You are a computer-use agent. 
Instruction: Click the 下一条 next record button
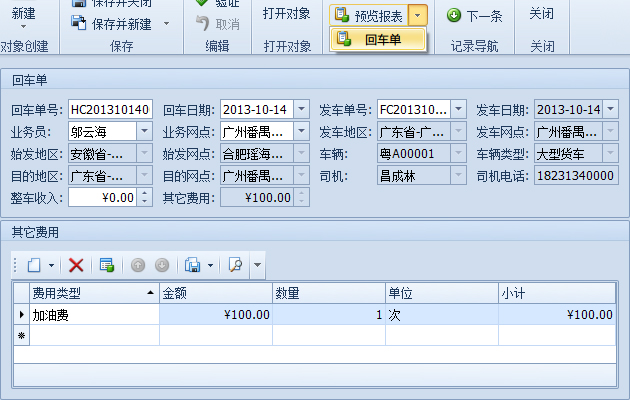coord(475,16)
